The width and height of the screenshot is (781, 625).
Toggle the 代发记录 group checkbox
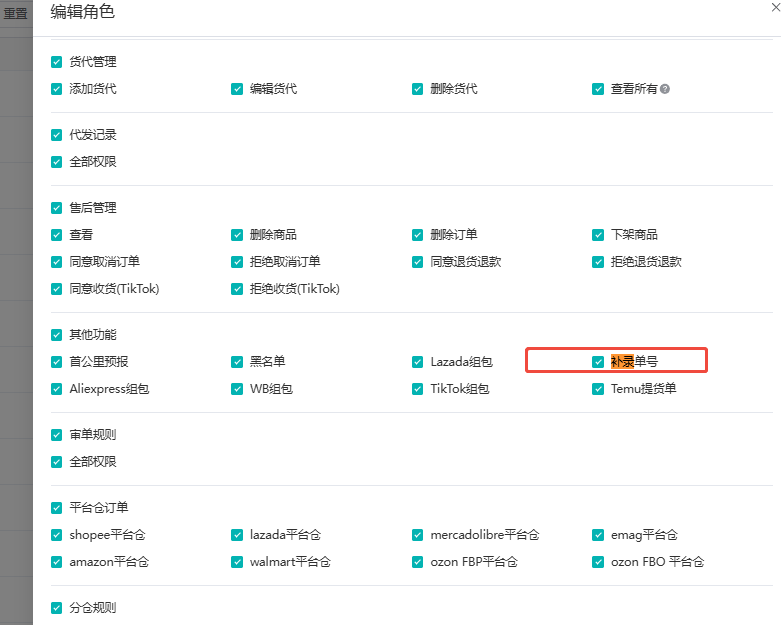[x=56, y=135]
